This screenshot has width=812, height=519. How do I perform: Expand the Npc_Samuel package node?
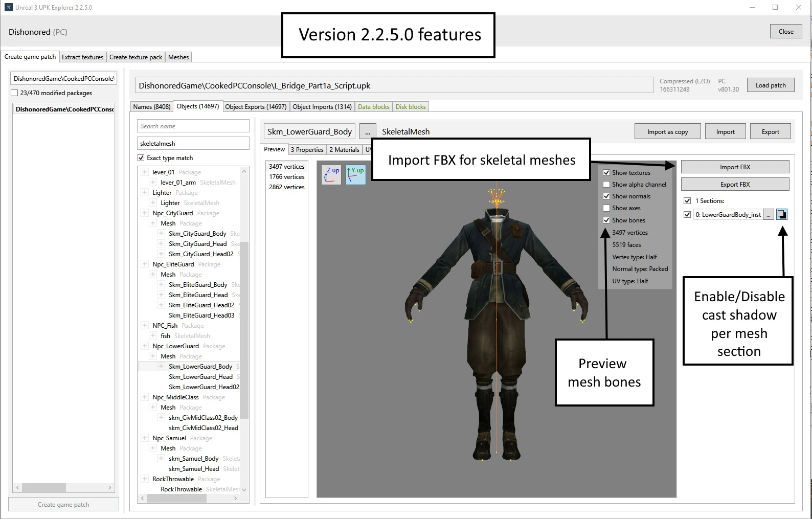pyautogui.click(x=145, y=438)
